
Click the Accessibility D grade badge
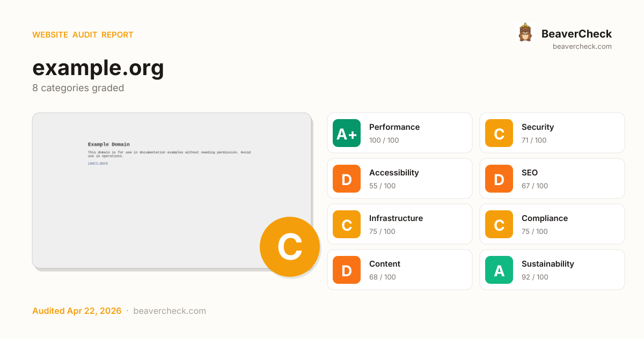pyautogui.click(x=347, y=179)
